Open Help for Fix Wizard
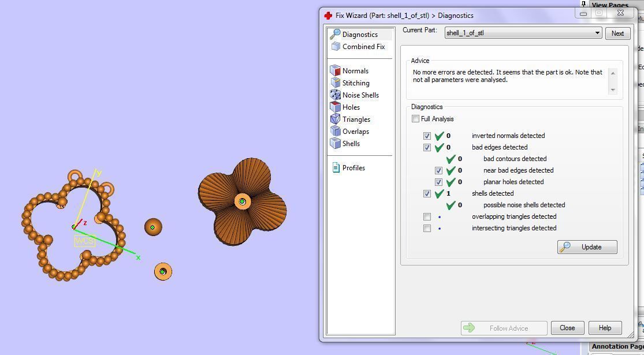Screen dimensions: 644x355 click(605, 328)
